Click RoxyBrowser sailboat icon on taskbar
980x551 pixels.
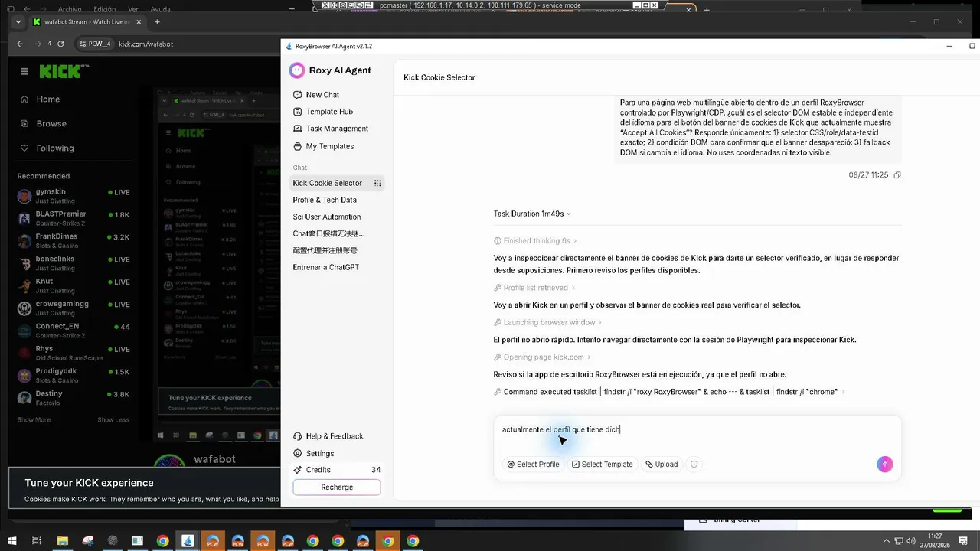tap(188, 541)
